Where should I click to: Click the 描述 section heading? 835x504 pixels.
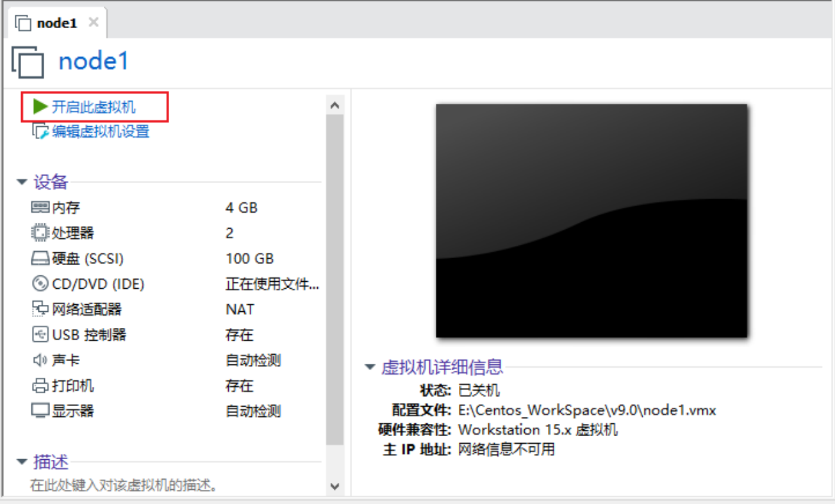pyautogui.click(x=51, y=462)
